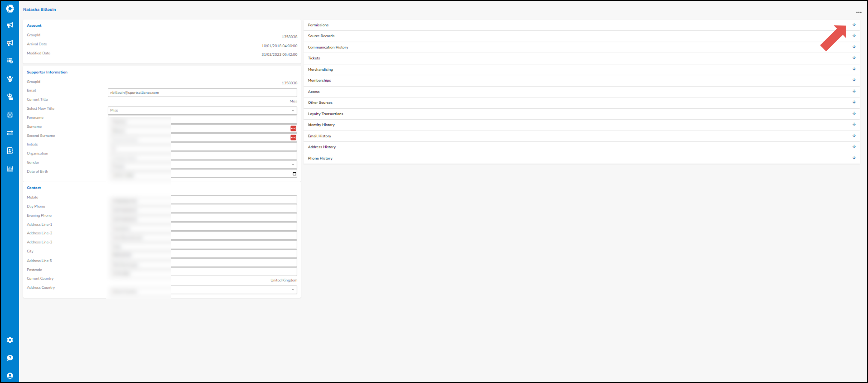Screen dimensions: 868x383
Task: Open the Campaigns megaphone icon in the sidebar
Action: [10, 25]
